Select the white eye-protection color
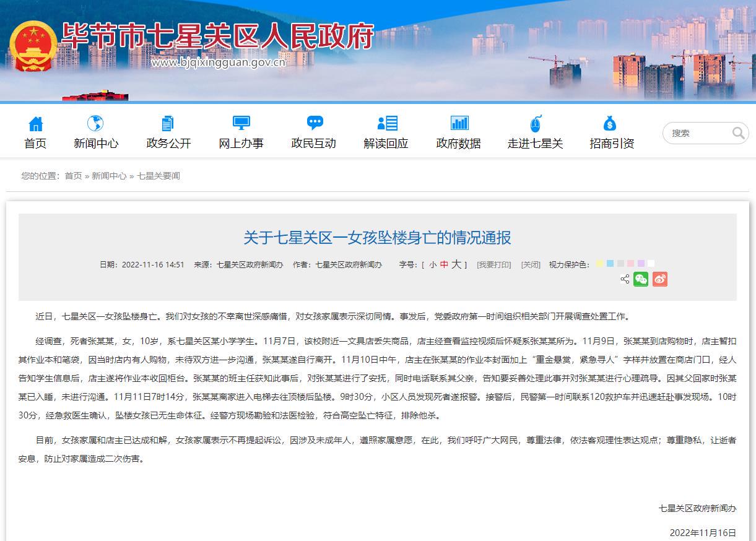Image resolution: width=756 pixels, height=541 pixels. [x=651, y=263]
